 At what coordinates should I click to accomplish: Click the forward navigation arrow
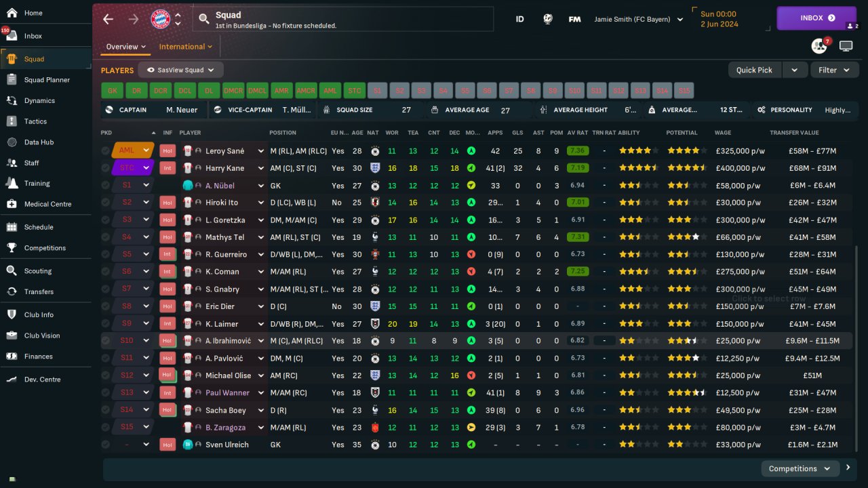[x=134, y=19]
